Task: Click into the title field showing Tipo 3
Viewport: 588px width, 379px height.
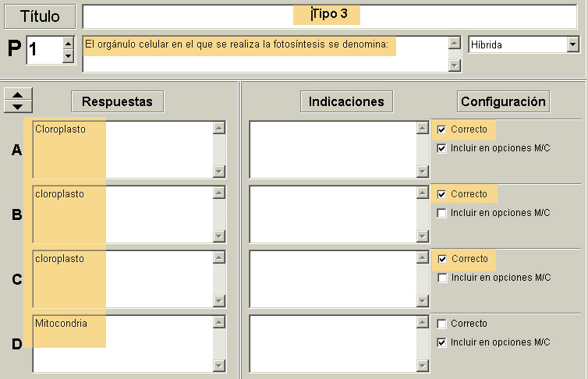Action: pos(328,16)
